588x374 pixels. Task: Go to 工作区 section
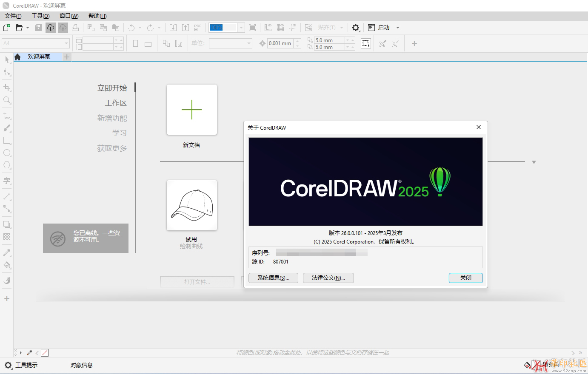click(x=116, y=103)
